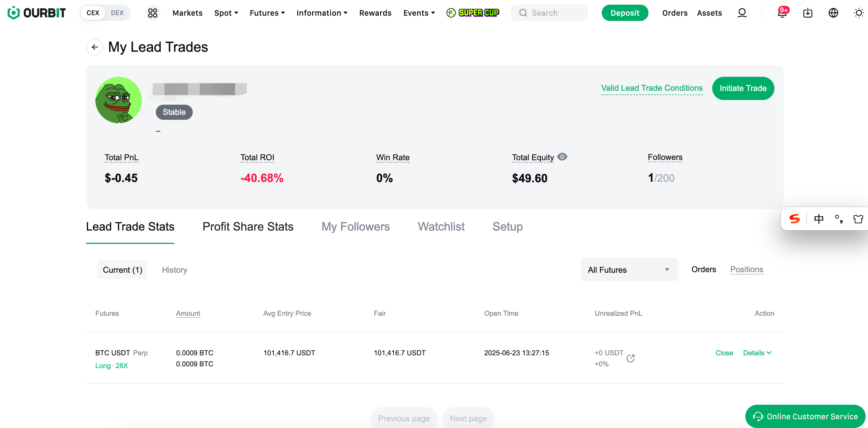
Task: Open notifications bell with 9+ badge
Action: pos(782,13)
